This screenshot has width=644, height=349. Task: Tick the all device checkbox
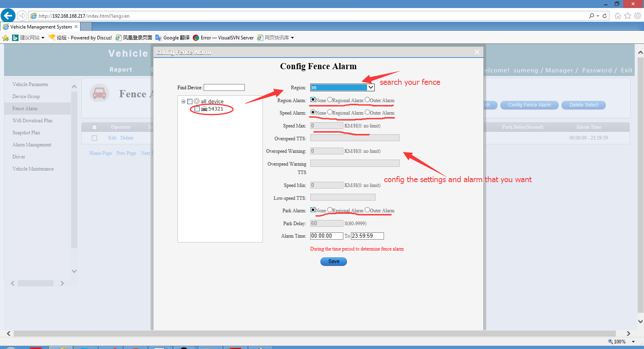[190, 102]
